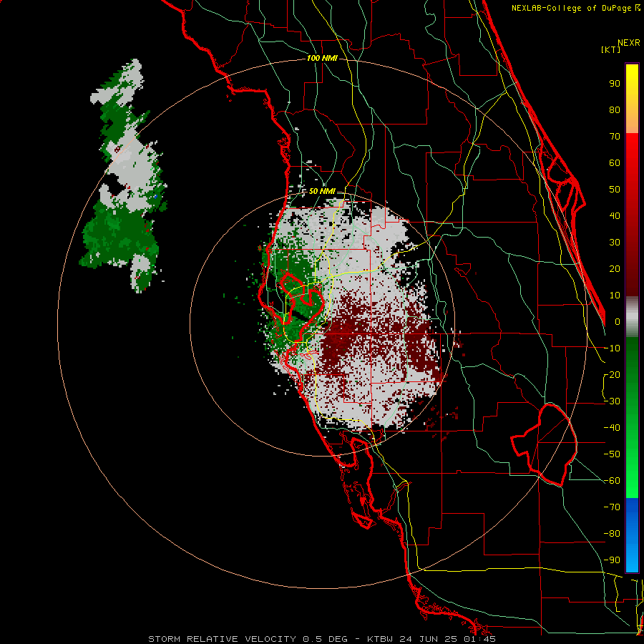Select the 0 knots scale value
Viewport: 644px width, 644px height.
point(618,322)
